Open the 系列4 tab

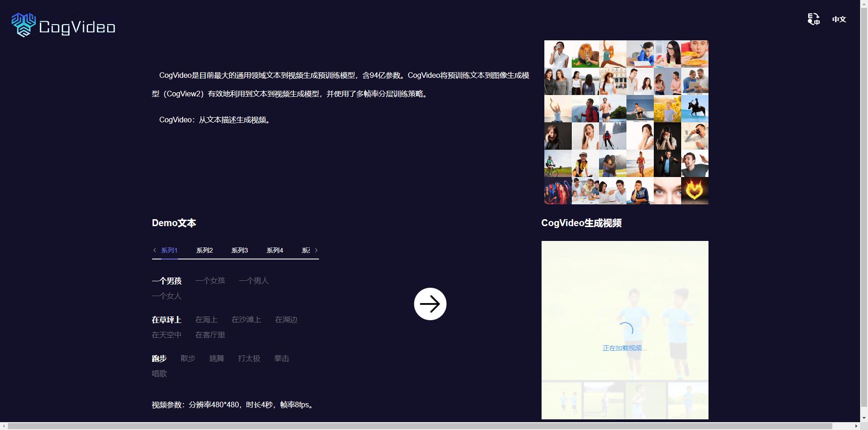tap(274, 250)
